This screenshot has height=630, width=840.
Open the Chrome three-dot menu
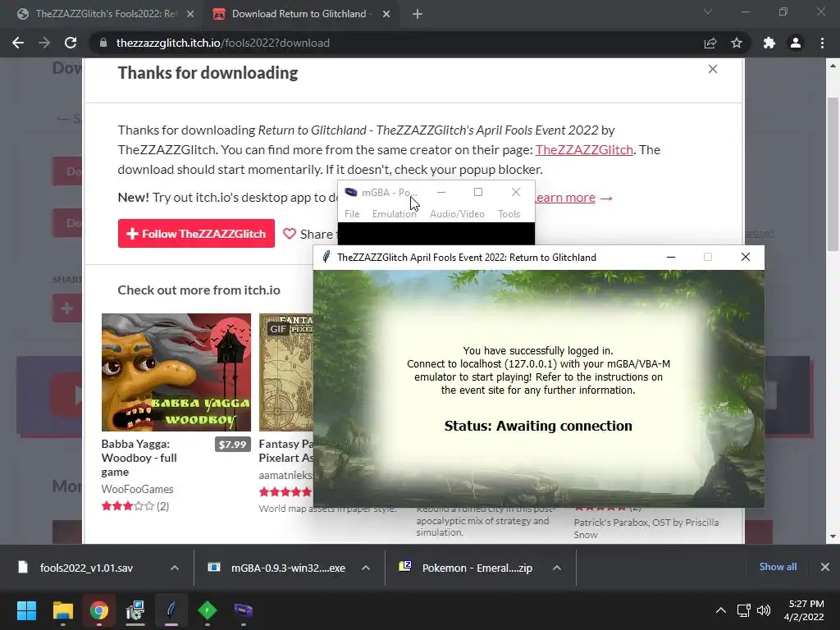tap(822, 43)
